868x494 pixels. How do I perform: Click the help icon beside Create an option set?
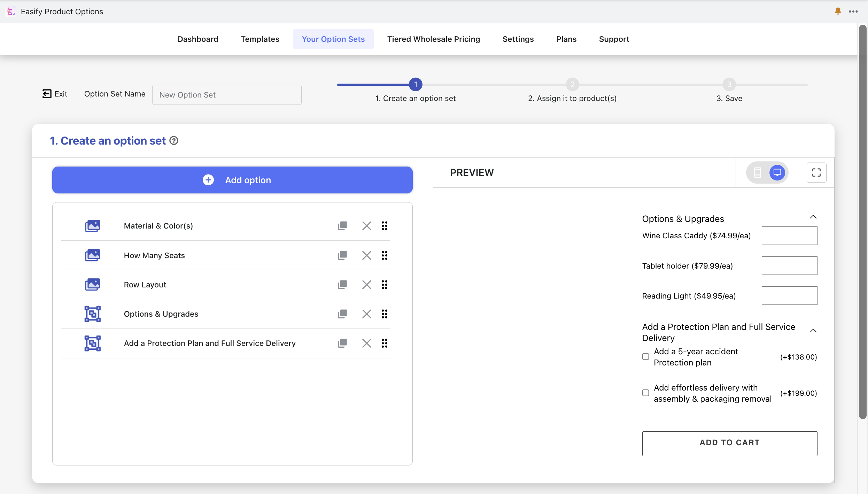pyautogui.click(x=174, y=141)
